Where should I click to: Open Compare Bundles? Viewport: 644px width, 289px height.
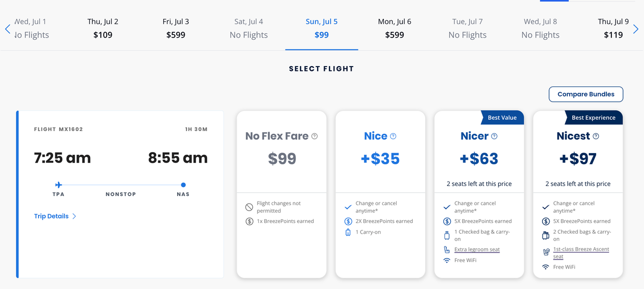click(x=586, y=94)
